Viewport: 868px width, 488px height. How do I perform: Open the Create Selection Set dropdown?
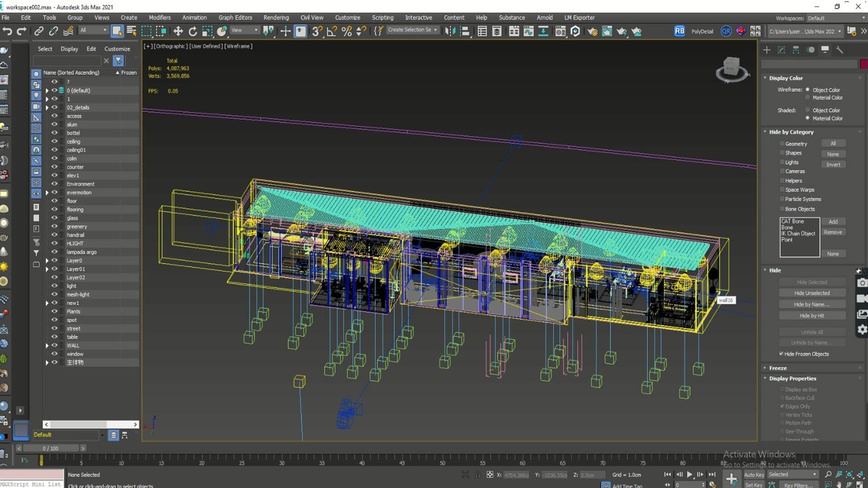click(435, 30)
